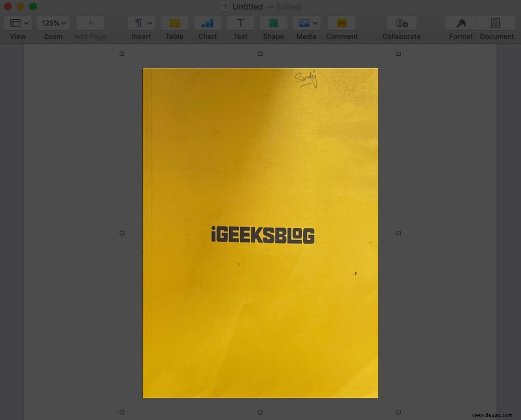
Task: Insert a Table from the toolbar
Action: click(x=175, y=23)
